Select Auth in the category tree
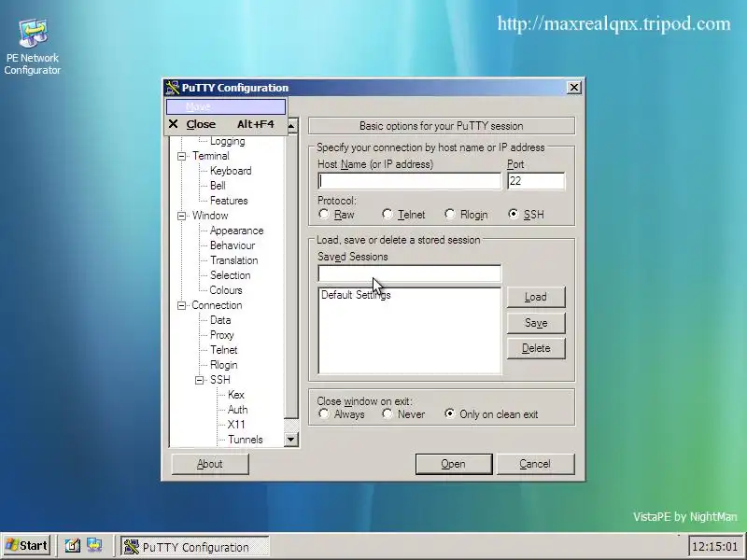The image size is (747, 560). pos(237,410)
